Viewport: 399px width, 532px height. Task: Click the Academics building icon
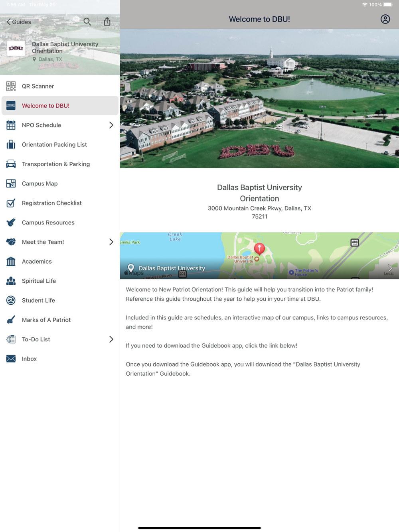tap(11, 262)
